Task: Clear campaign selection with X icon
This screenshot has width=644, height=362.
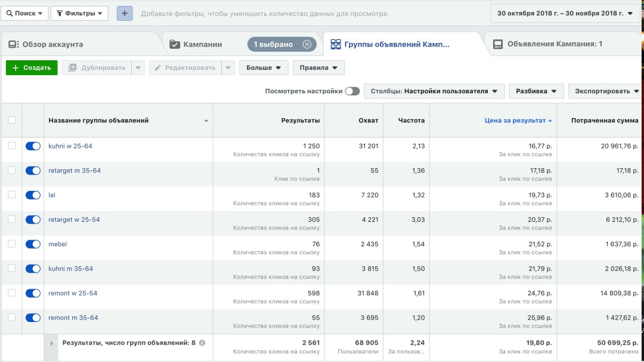Action: [306, 44]
